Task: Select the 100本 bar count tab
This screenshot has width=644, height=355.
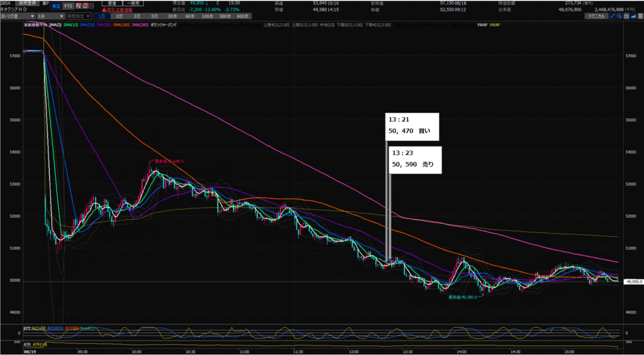Action: pos(208,16)
